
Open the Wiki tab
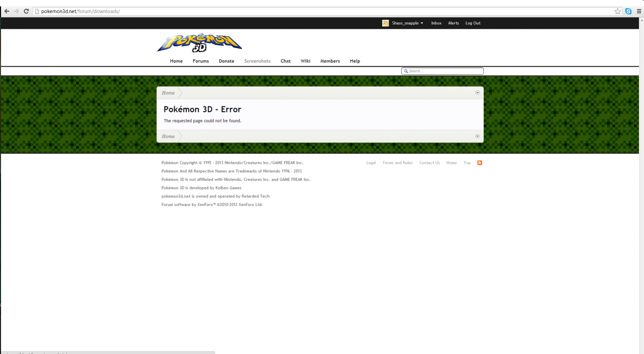pyautogui.click(x=305, y=61)
